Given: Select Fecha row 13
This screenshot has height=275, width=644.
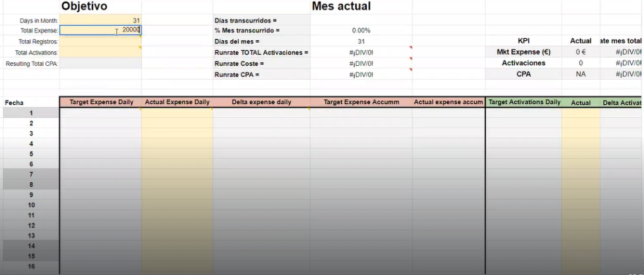Looking at the screenshot, I should (31, 235).
